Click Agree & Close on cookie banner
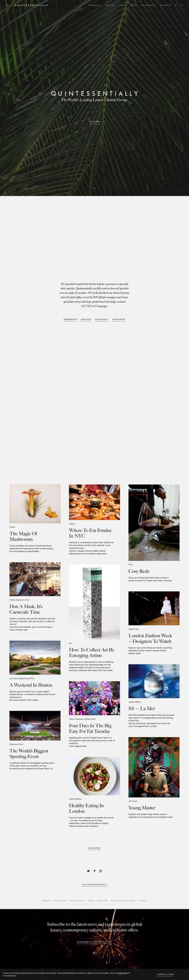 point(165,974)
